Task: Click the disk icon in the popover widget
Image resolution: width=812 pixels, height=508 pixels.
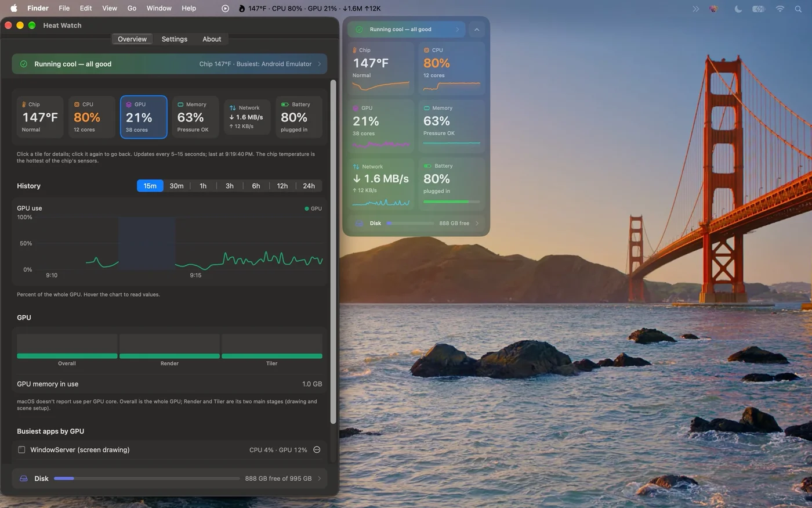Action: coord(359,223)
